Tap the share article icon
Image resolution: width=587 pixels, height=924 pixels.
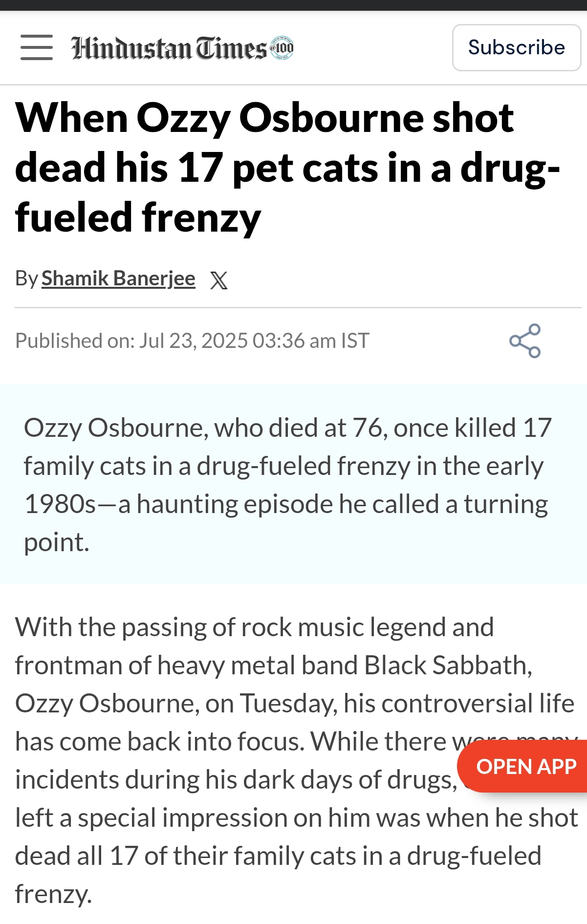525,341
